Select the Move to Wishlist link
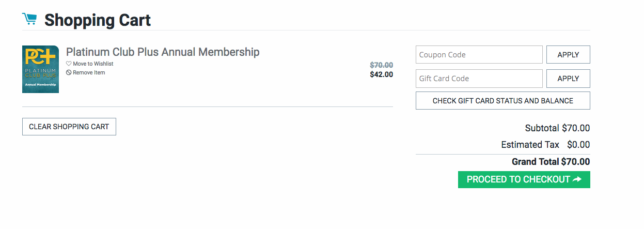Image resolution: width=644 pixels, height=229 pixels. point(93,64)
